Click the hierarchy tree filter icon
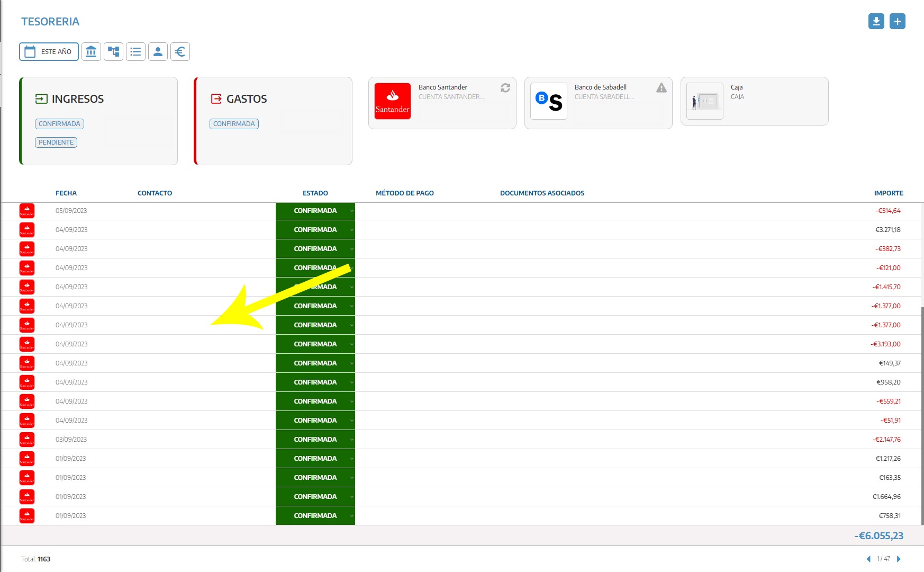This screenshot has width=924, height=572. [113, 52]
